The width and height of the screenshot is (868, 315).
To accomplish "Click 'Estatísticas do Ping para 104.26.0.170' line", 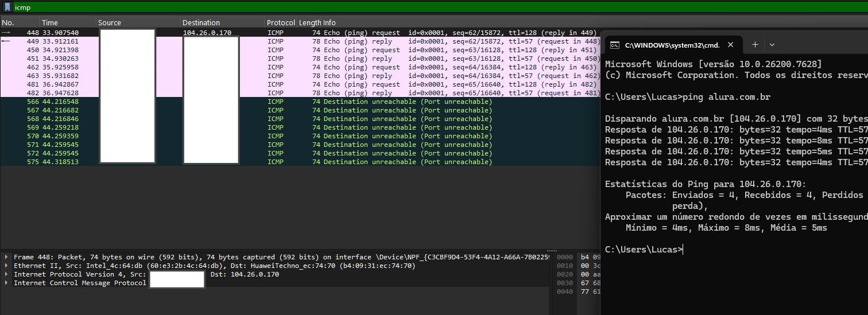I will pos(706,184).
